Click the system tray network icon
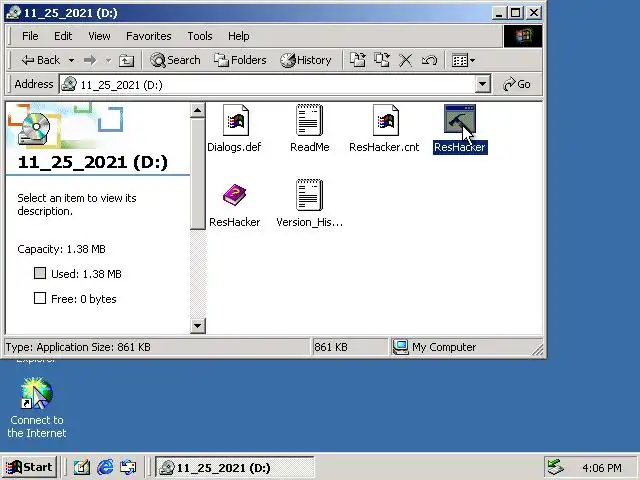This screenshot has height=480, width=640. point(556,467)
